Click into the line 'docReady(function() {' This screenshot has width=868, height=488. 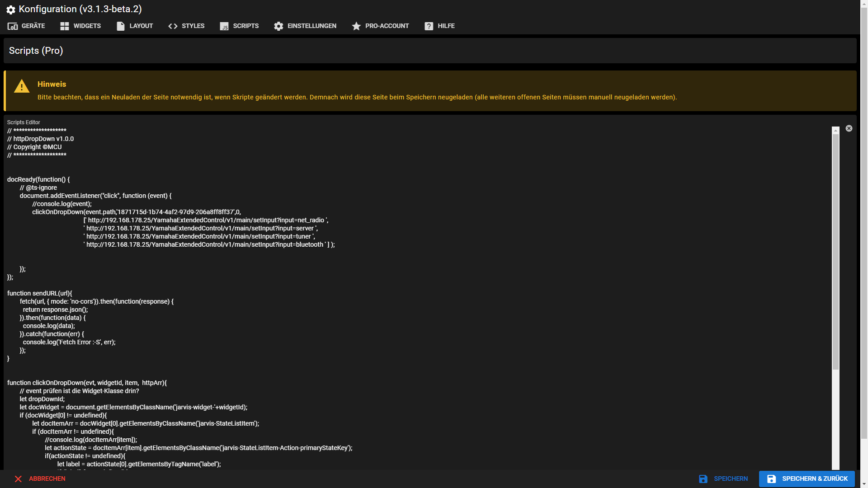pyautogui.click(x=38, y=180)
